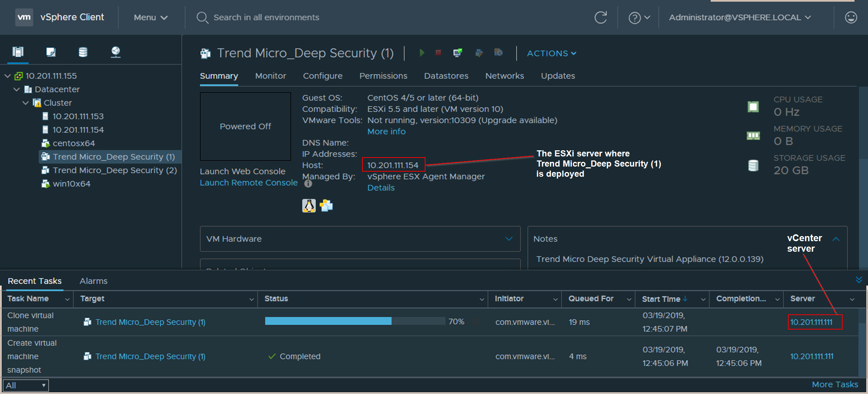Image resolution: width=868 pixels, height=394 pixels.
Task: Switch to the Storage inventory view
Action: click(83, 52)
